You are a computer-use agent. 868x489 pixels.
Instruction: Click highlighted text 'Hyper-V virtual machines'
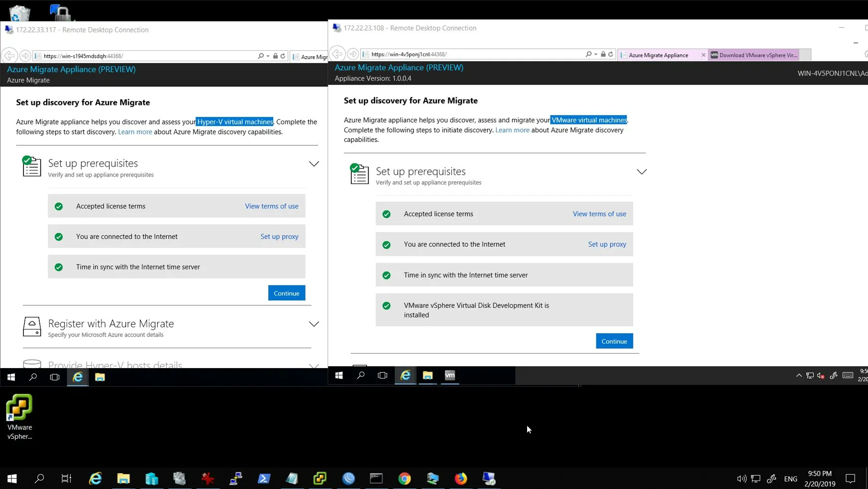coord(235,122)
